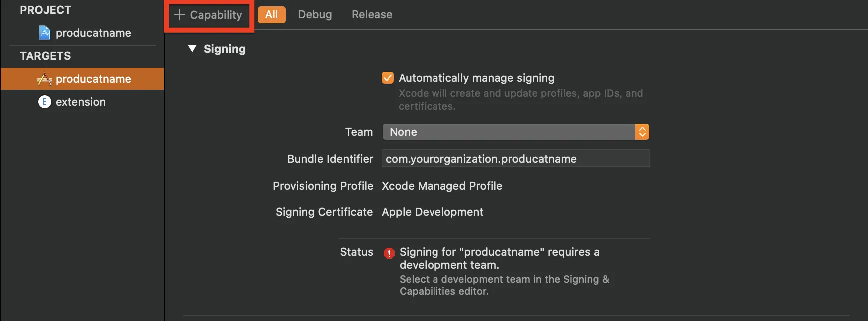Collapse the Signing section triangle
This screenshot has height=321, width=868.
pyautogui.click(x=192, y=48)
